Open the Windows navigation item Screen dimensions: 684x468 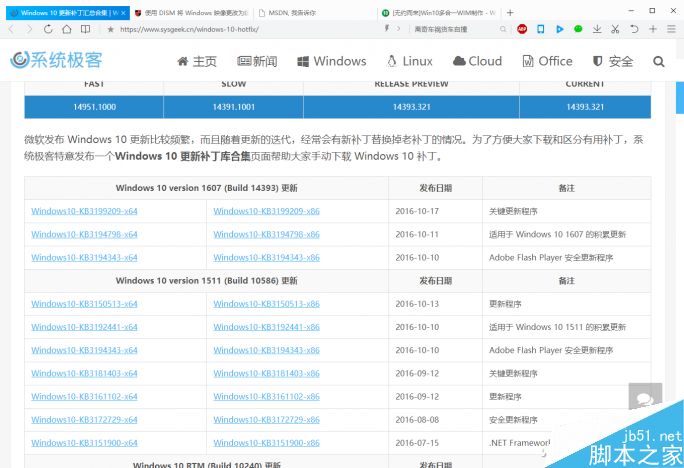(x=332, y=61)
